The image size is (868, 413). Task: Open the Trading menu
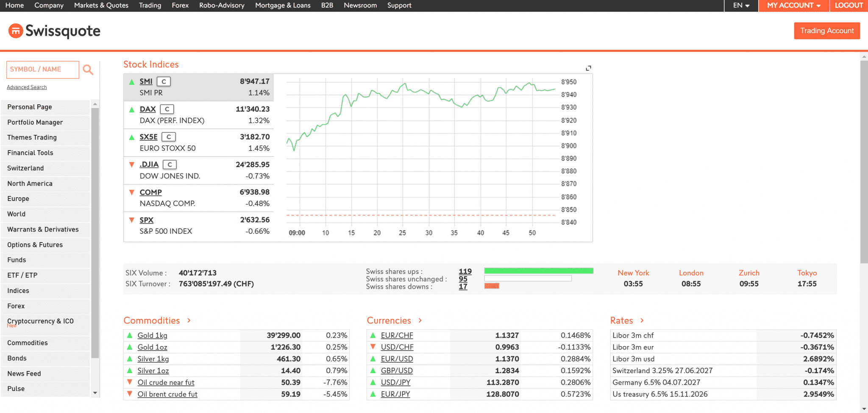pyautogui.click(x=150, y=6)
